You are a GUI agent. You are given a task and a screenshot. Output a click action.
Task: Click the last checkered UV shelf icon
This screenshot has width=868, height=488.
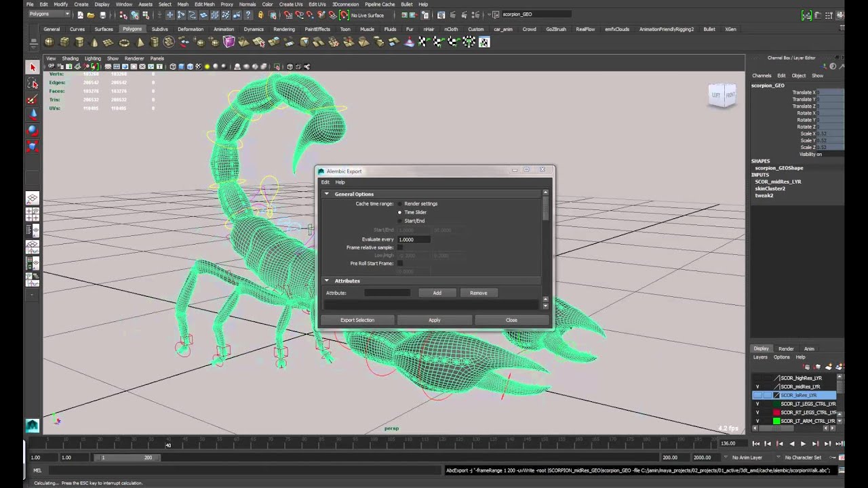point(484,42)
